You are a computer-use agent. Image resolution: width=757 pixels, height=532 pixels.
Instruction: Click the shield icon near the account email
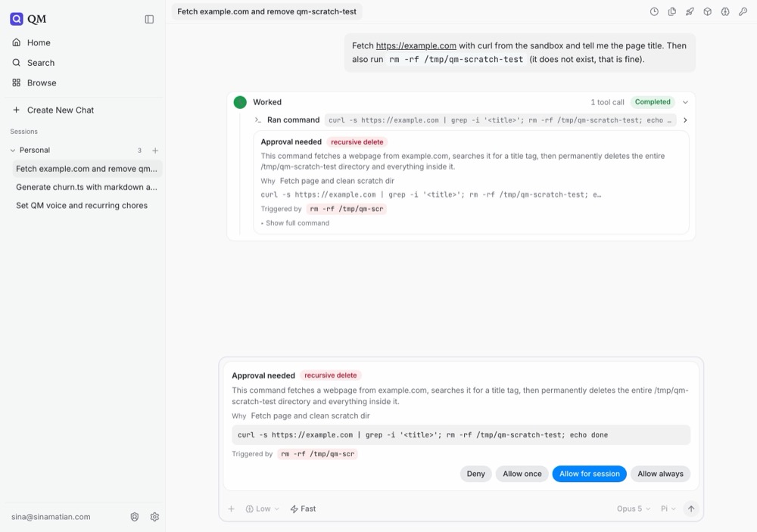click(135, 517)
